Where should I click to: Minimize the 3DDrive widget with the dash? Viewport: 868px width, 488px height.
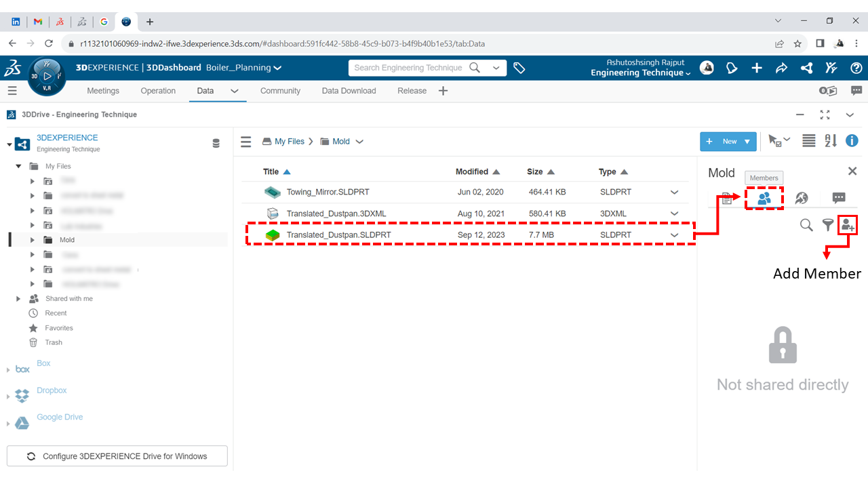(800, 115)
